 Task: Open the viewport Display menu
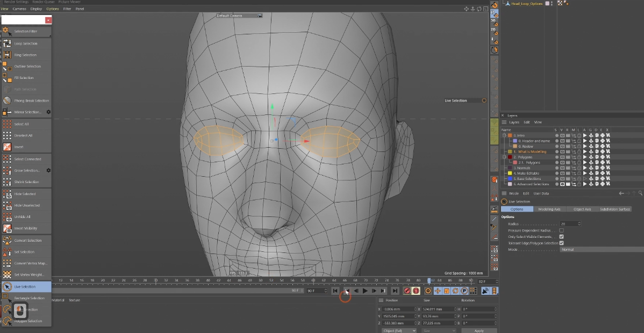36,9
